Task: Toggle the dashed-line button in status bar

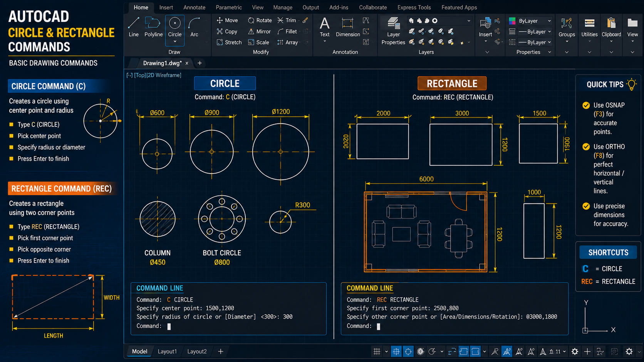Action: 452,351
